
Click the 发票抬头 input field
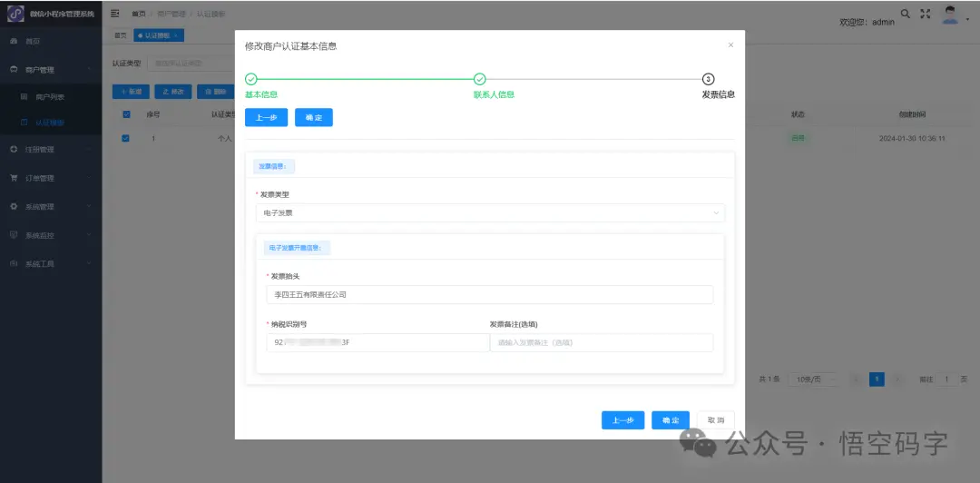489,295
